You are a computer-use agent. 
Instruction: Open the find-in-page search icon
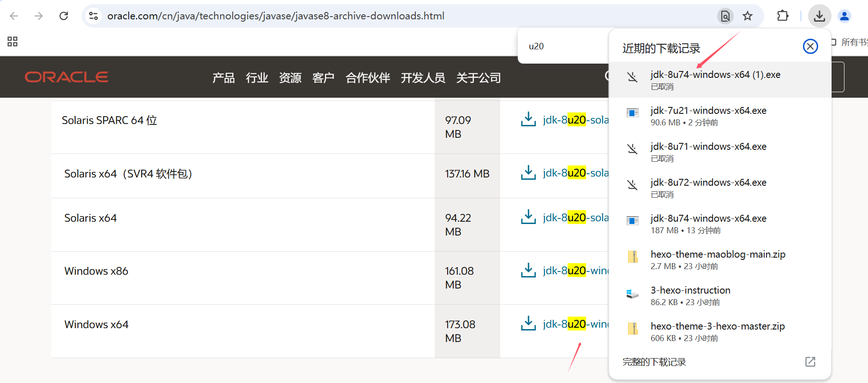point(725,16)
